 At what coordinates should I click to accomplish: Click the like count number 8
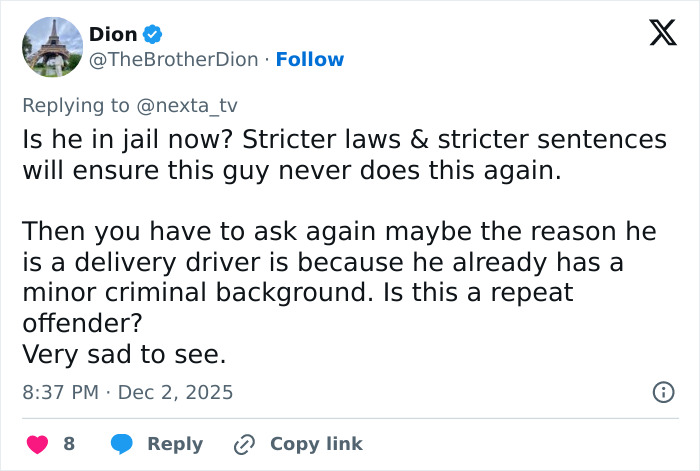pyautogui.click(x=69, y=444)
